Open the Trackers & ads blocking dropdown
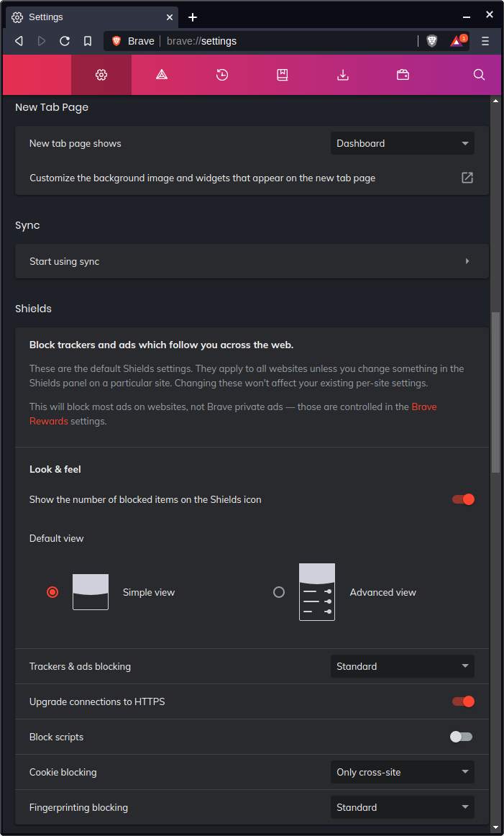Viewport: 504px width, 836px height. [x=402, y=666]
